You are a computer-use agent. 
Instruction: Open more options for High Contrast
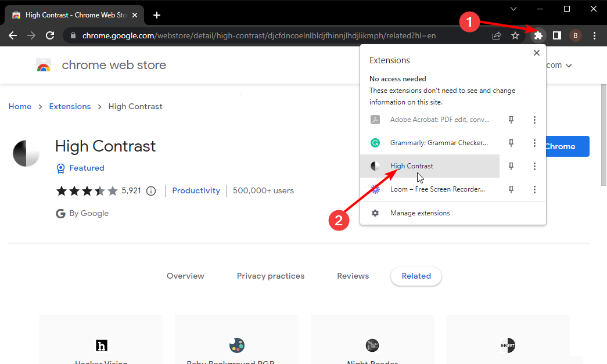(534, 166)
